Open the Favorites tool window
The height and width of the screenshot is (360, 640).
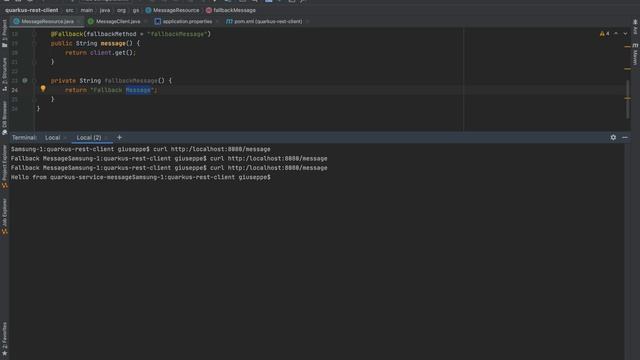(4, 338)
